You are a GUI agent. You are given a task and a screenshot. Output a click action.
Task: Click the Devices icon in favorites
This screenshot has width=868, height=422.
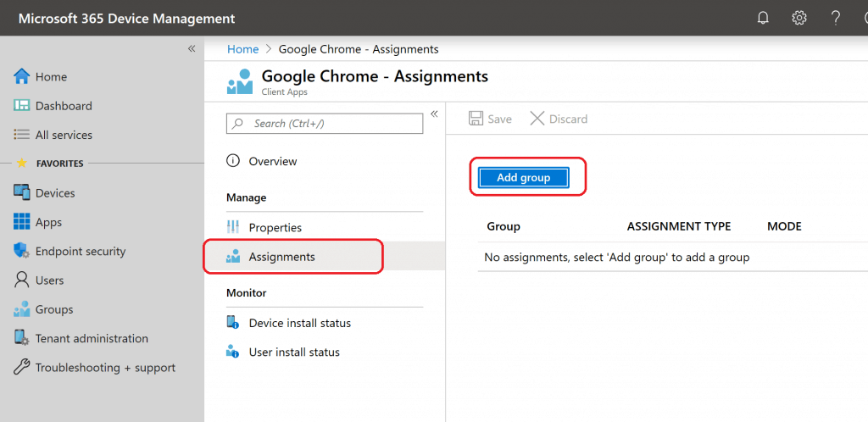[x=21, y=192]
